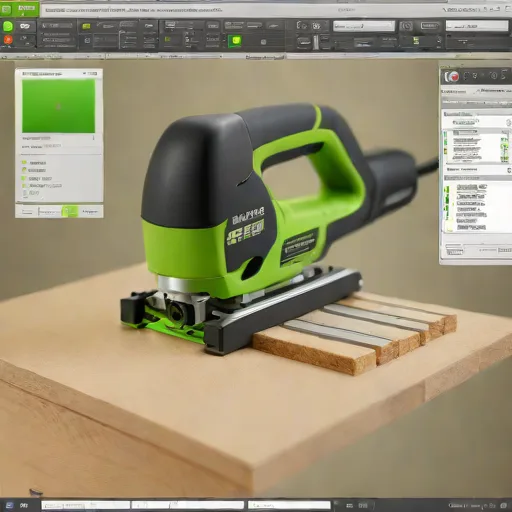Select the green tab in the title bar
This screenshot has width=512, height=512.
point(20,9)
